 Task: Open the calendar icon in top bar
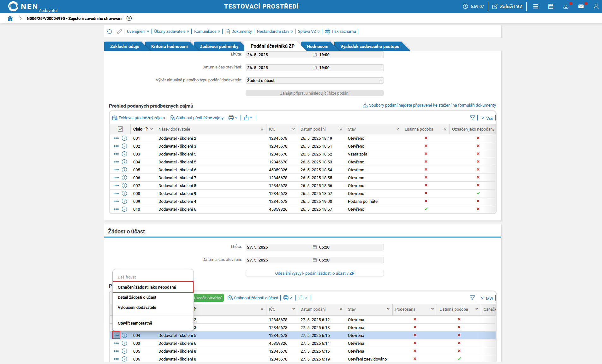(551, 6)
